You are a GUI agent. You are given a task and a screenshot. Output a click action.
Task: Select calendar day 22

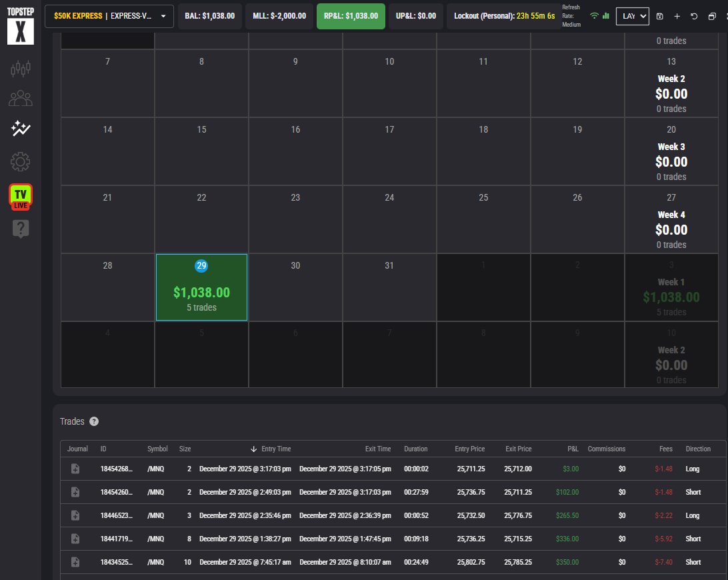(201, 219)
